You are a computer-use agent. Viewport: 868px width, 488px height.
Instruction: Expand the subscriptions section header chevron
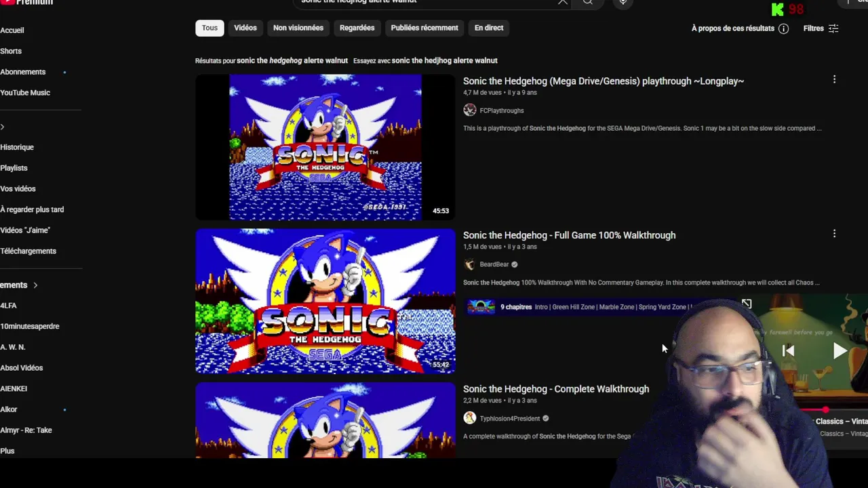[35, 285]
